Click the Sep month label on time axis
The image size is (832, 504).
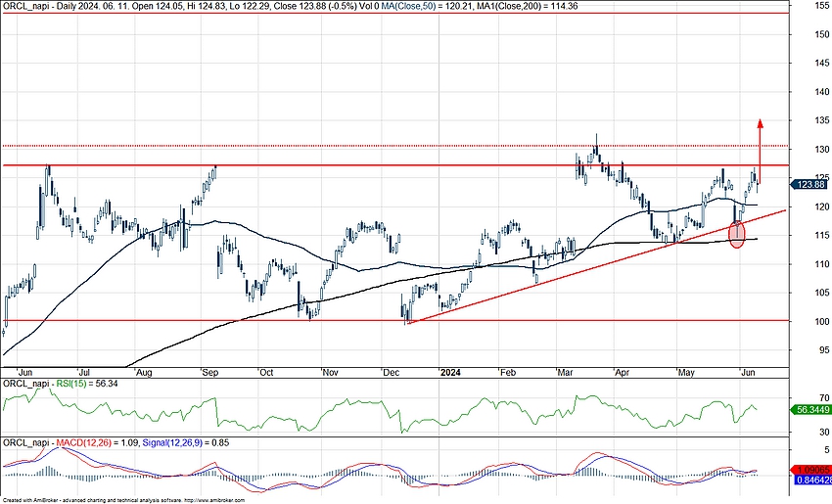click(210, 373)
